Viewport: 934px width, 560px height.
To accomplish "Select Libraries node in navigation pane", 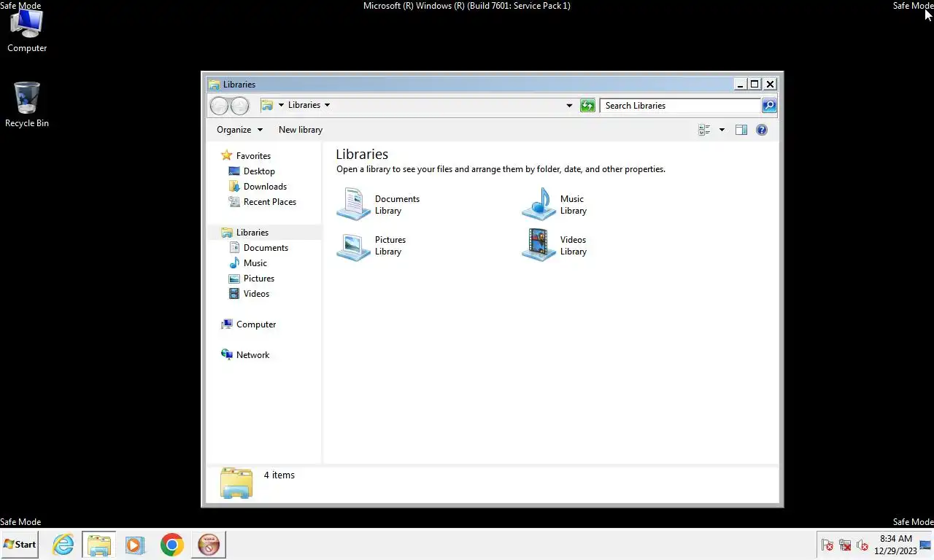I will point(252,233).
